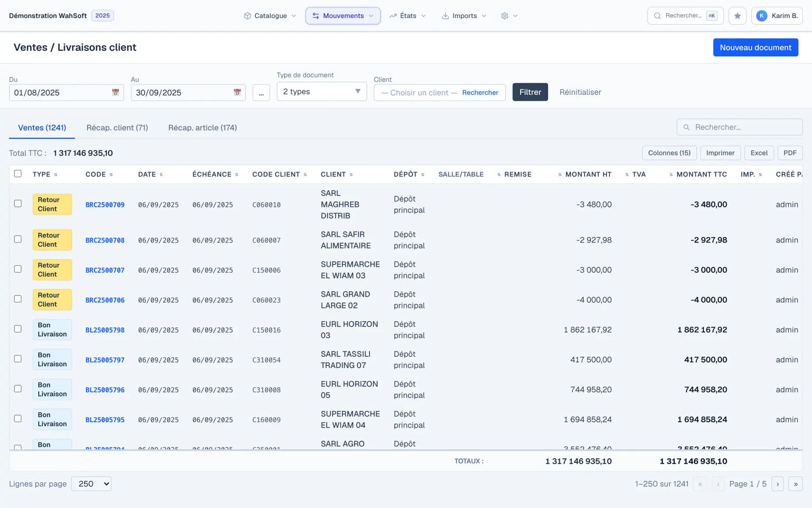Viewport: 812px width, 508px height.
Task: Sort by MONTANT TTC column arrows
Action: tap(671, 175)
